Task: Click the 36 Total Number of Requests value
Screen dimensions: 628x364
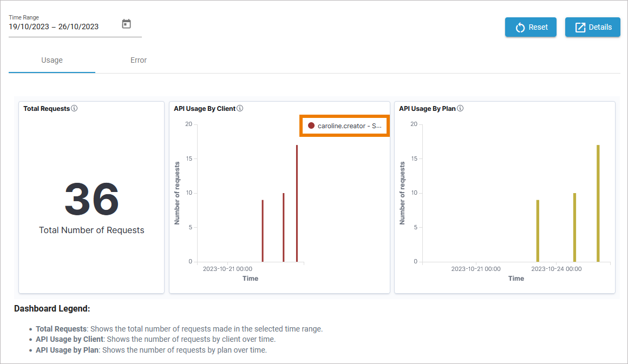Action: [x=91, y=199]
